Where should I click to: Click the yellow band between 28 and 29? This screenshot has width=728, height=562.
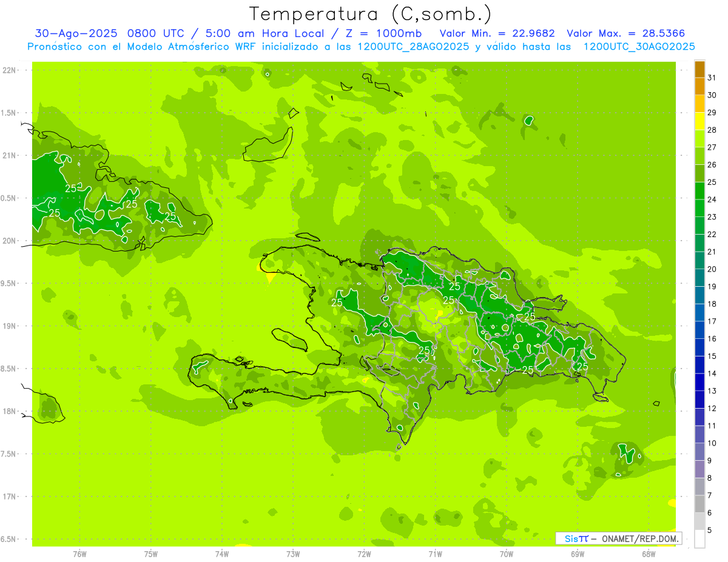pyautogui.click(x=699, y=121)
